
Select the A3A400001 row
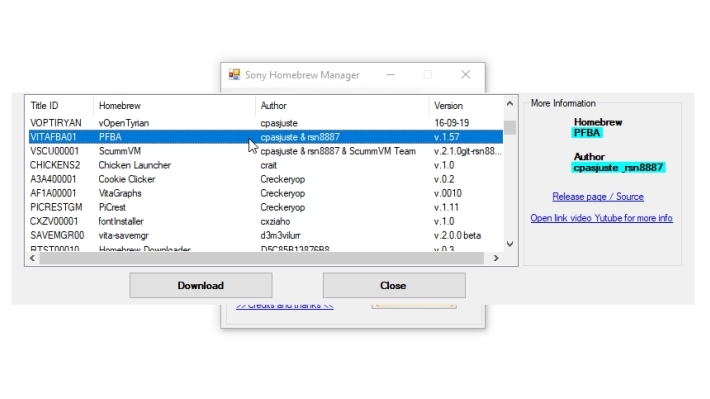click(266, 179)
